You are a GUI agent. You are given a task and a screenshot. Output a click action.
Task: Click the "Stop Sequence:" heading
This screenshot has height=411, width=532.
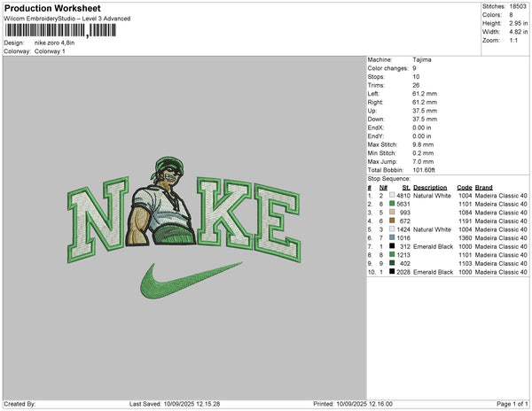[389, 179]
